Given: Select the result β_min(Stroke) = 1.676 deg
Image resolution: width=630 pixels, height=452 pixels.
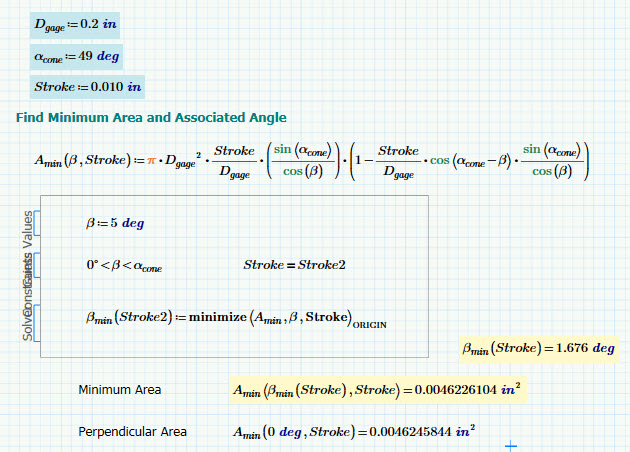Looking at the screenshot, I should tap(538, 348).
